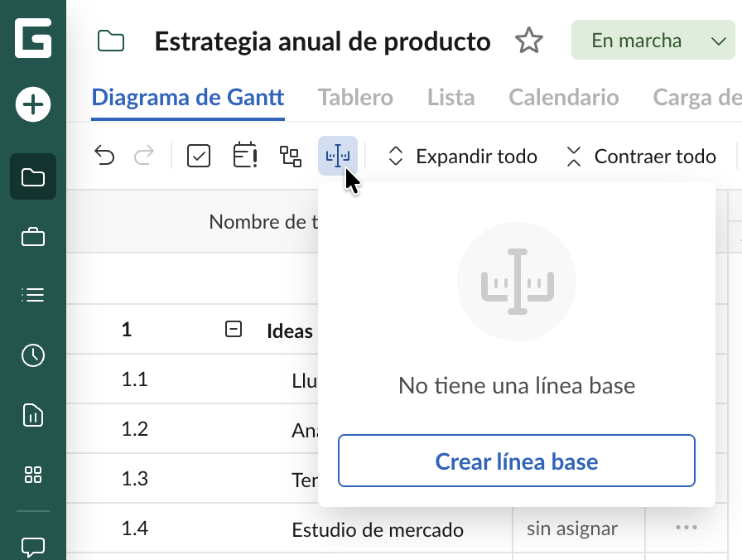Click row number 1.1
The image size is (742, 560).
pos(134,379)
